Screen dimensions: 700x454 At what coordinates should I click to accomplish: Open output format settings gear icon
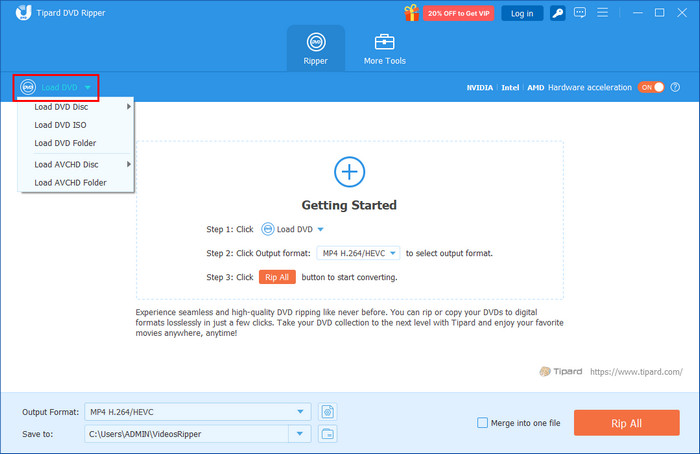click(x=327, y=411)
